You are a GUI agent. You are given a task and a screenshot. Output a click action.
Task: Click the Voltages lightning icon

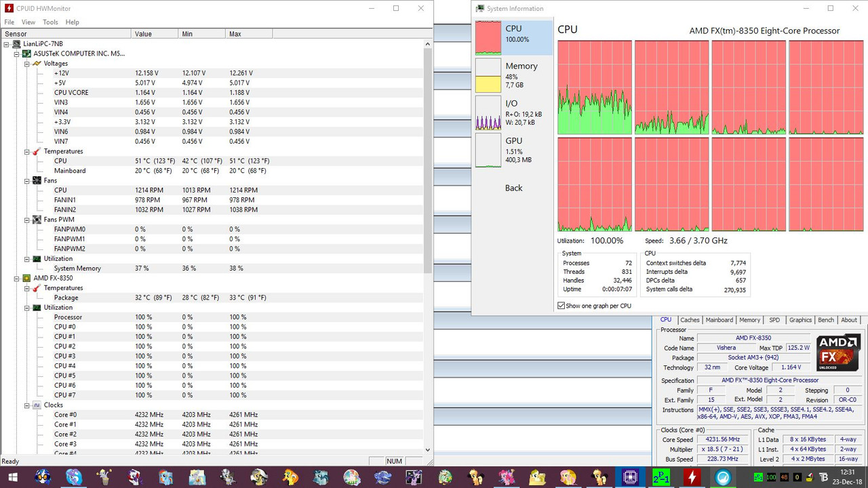(37, 63)
